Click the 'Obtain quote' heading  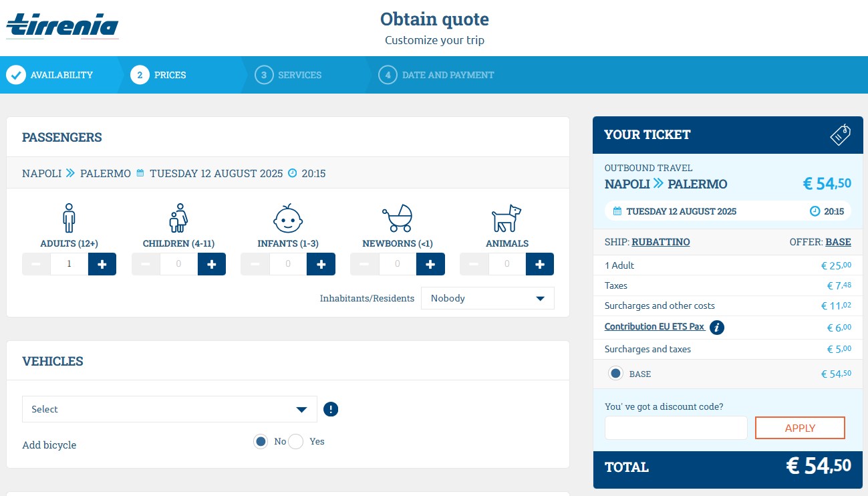[x=434, y=19]
